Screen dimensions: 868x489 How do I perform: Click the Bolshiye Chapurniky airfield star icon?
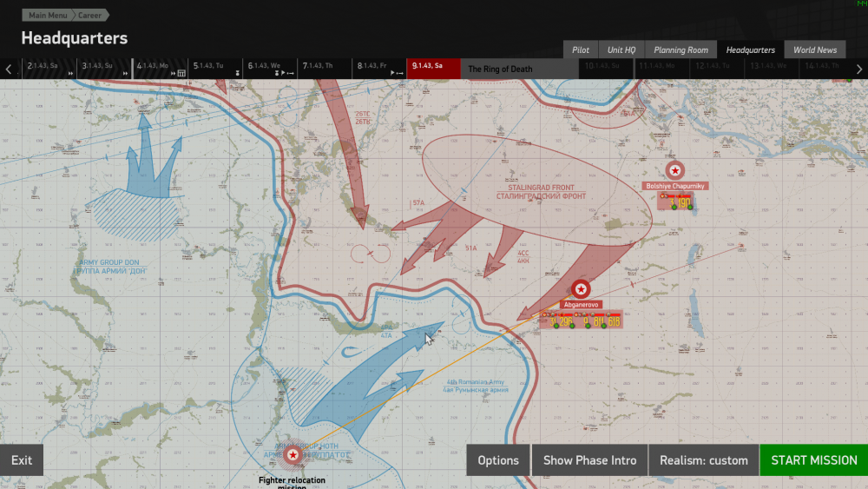(x=674, y=171)
